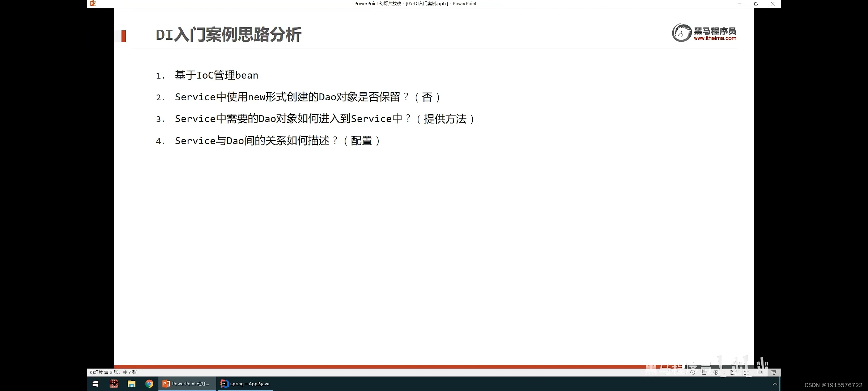Switch to Reading view icon
Viewport: 868px width, 391px height.
pyautogui.click(x=760, y=372)
